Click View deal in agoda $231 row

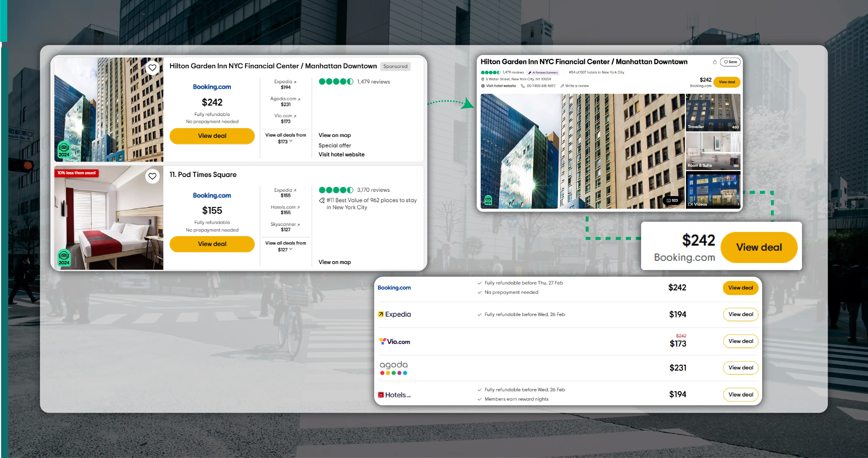click(x=740, y=368)
